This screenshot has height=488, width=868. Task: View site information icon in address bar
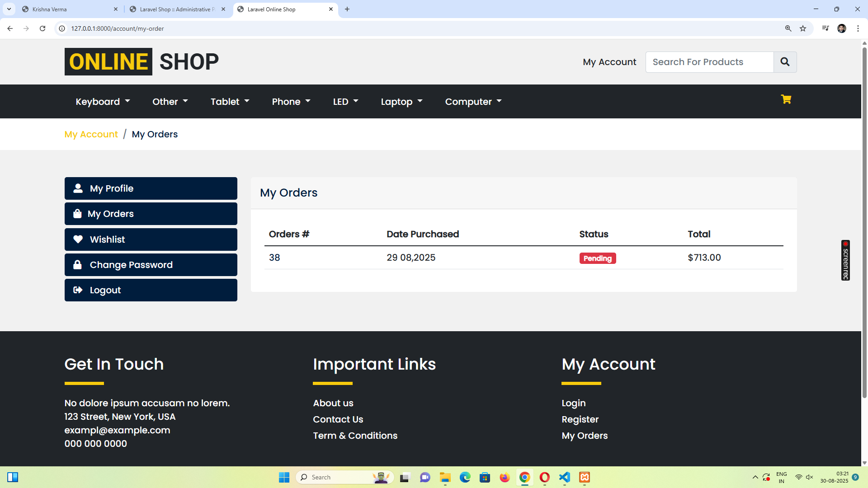[x=62, y=28]
